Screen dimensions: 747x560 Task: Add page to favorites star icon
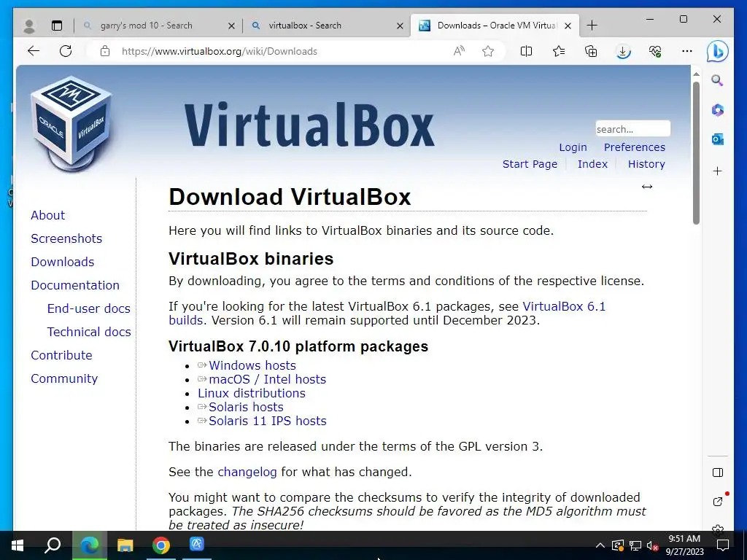pos(488,51)
